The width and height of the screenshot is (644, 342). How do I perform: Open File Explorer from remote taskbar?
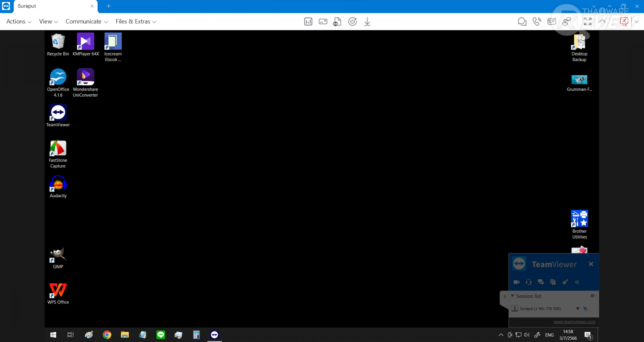(125, 335)
